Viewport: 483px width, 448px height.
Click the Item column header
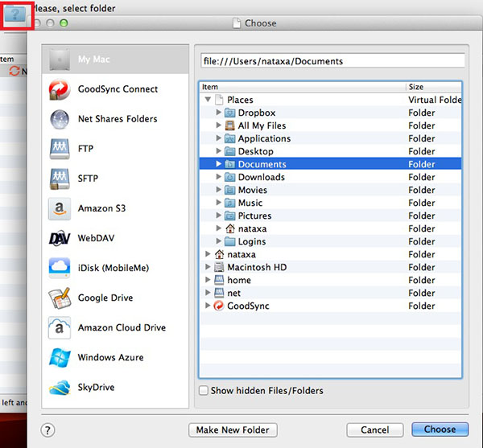pos(303,87)
